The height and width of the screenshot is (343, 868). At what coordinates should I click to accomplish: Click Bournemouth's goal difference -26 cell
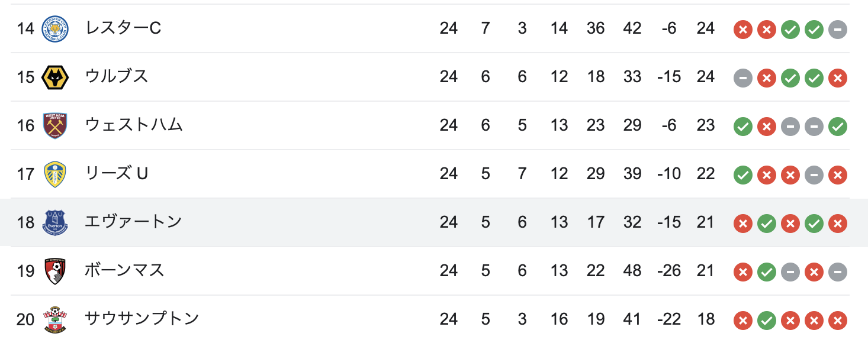click(x=669, y=271)
